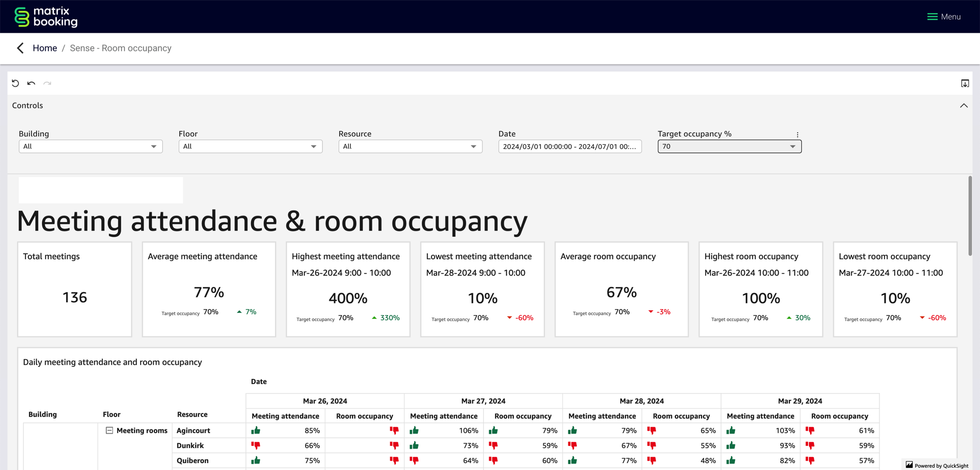
Task: Open the Building dropdown
Action: click(x=91, y=147)
